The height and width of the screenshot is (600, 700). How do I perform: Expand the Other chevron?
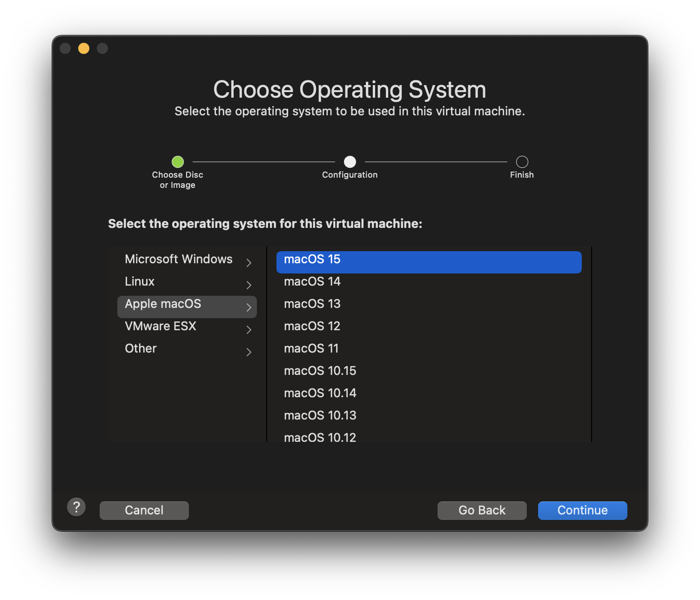click(x=249, y=352)
